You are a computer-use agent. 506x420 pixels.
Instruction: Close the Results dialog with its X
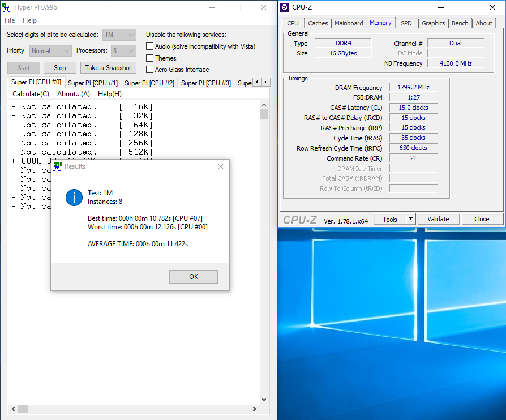tap(221, 166)
